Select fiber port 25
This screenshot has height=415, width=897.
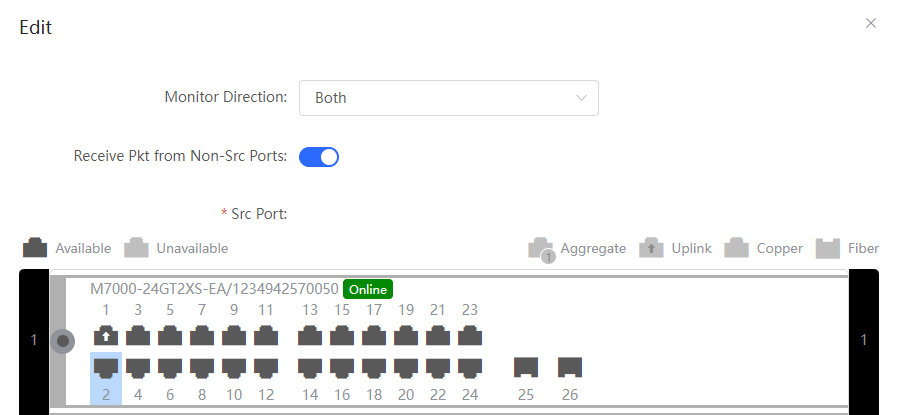pos(526,367)
